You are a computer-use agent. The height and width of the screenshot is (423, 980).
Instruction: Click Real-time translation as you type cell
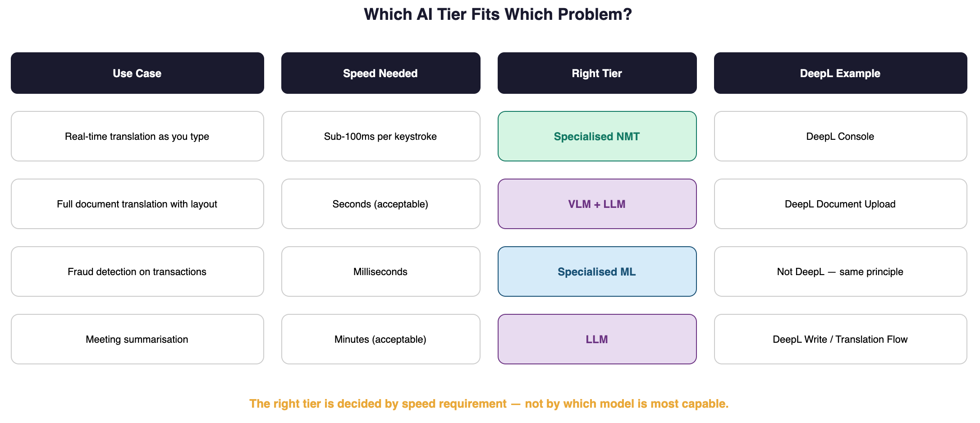tap(137, 136)
